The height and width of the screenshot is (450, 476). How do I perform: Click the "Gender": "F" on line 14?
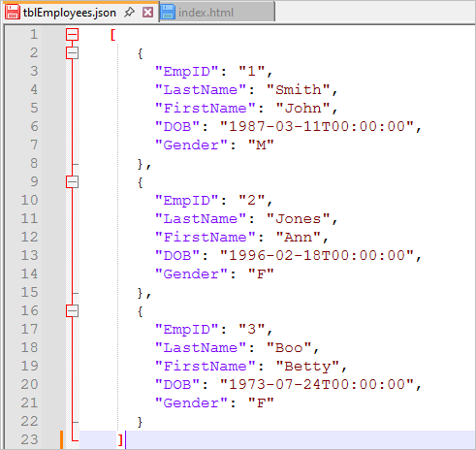coord(214,274)
